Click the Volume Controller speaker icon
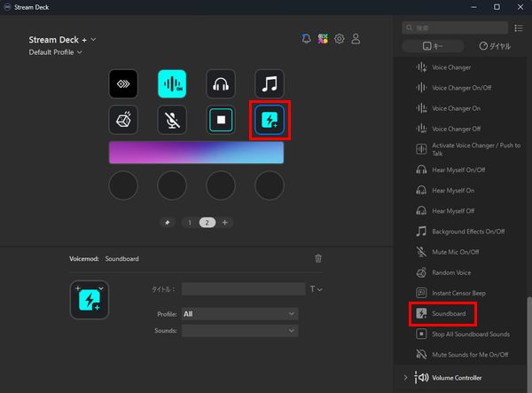Image resolution: width=532 pixels, height=393 pixels. [421, 377]
